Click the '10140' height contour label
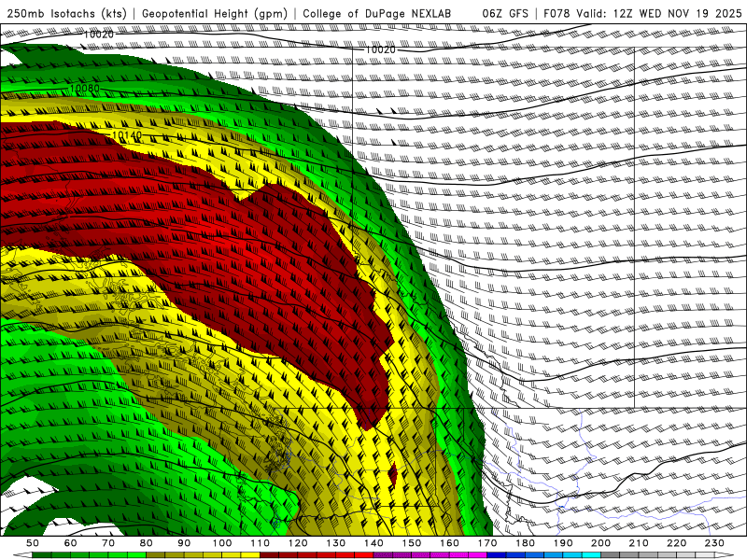 pyautogui.click(x=127, y=135)
